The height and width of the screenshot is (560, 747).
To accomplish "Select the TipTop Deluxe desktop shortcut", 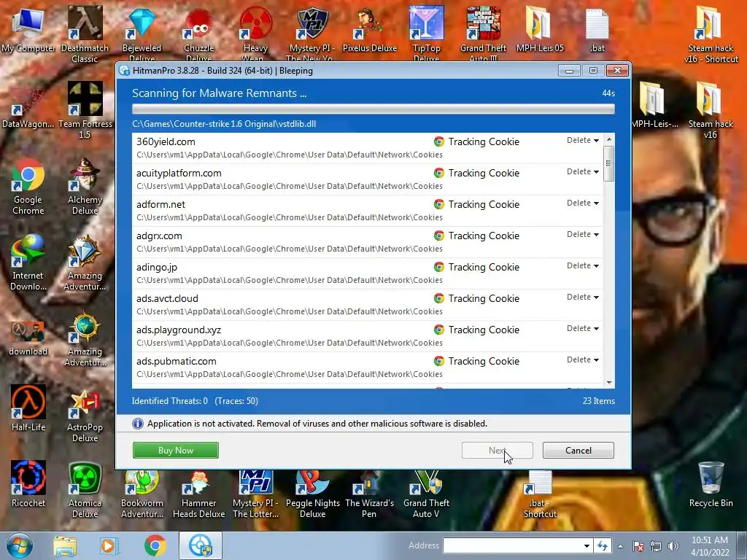I will coord(426,34).
